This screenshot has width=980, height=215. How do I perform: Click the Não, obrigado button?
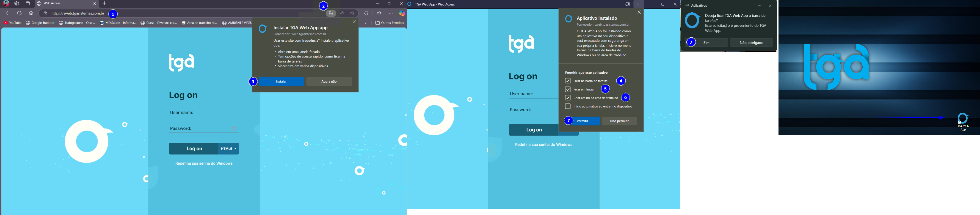coord(751,43)
